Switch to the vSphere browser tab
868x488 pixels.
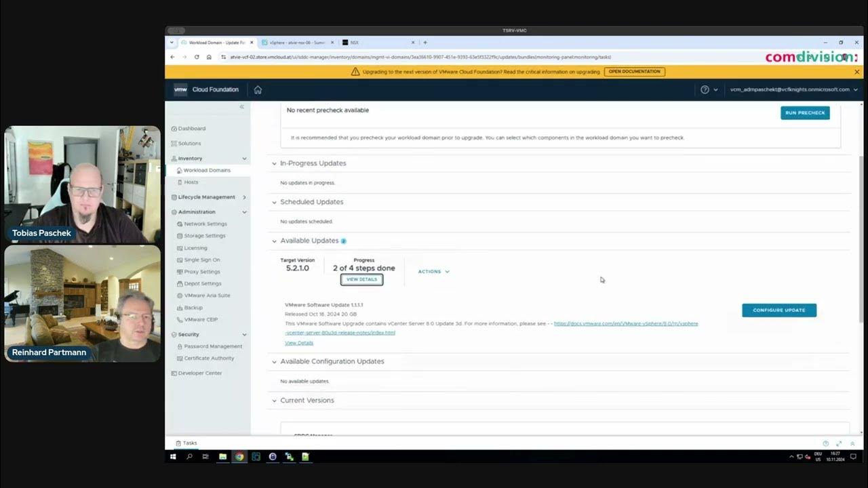coord(297,42)
